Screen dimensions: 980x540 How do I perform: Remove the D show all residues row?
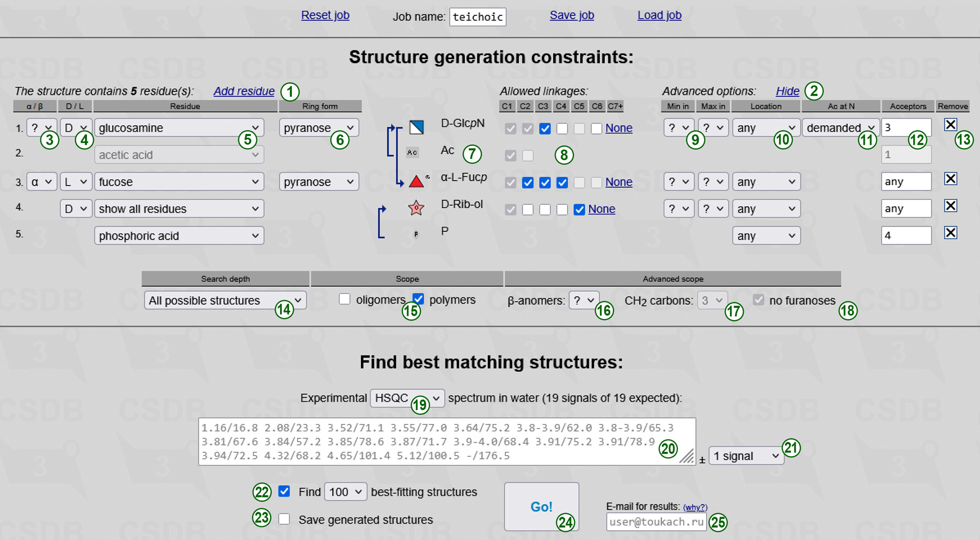pyautogui.click(x=951, y=206)
